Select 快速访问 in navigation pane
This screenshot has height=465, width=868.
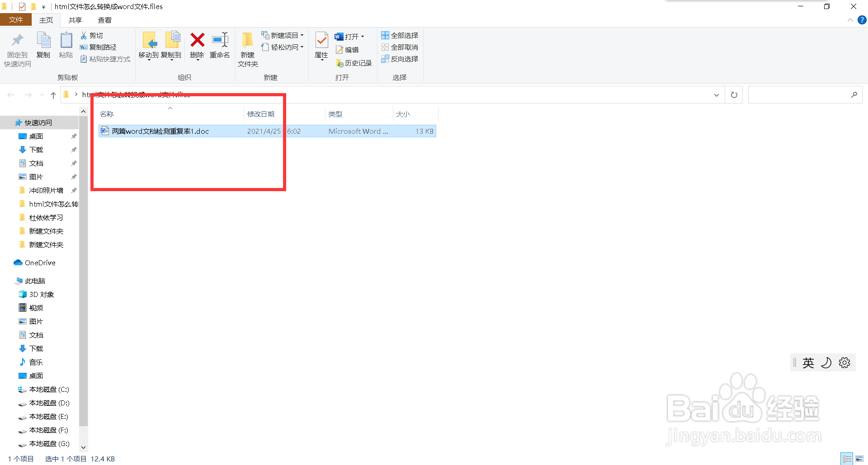tap(39, 122)
